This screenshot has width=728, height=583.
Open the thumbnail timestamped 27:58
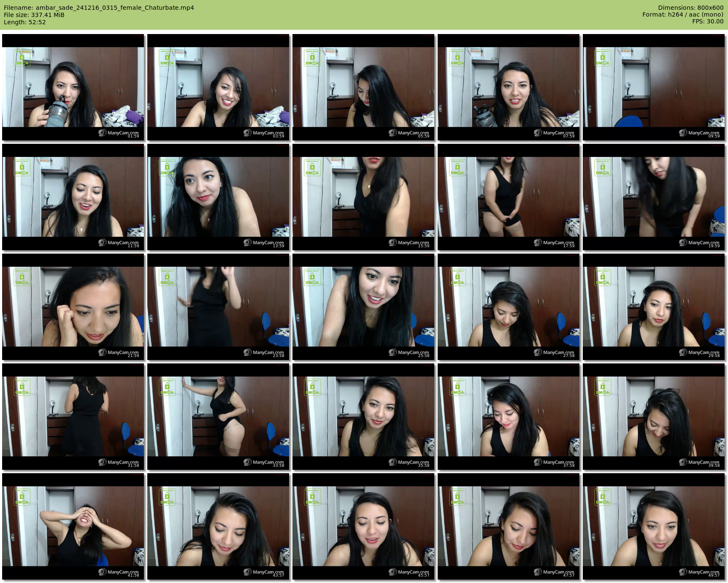click(508, 307)
